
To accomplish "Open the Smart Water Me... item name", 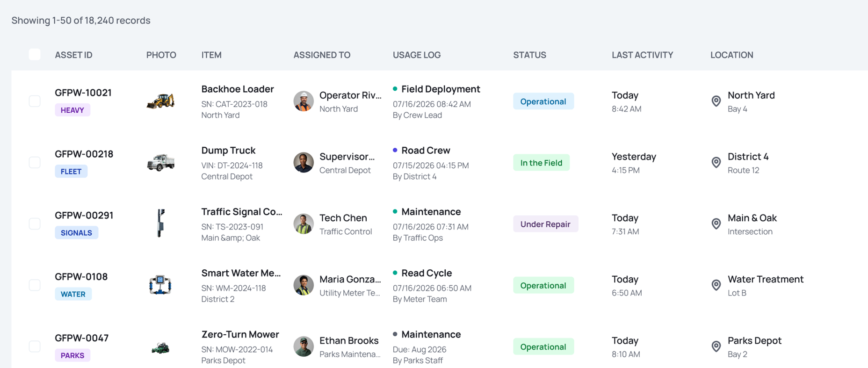I will (x=241, y=273).
